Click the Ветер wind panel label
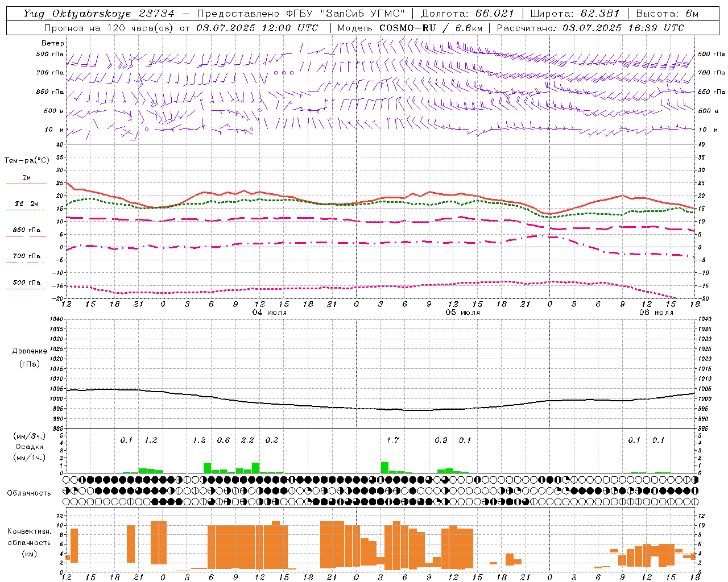Viewport: 728px width, 582px height. tap(53, 43)
